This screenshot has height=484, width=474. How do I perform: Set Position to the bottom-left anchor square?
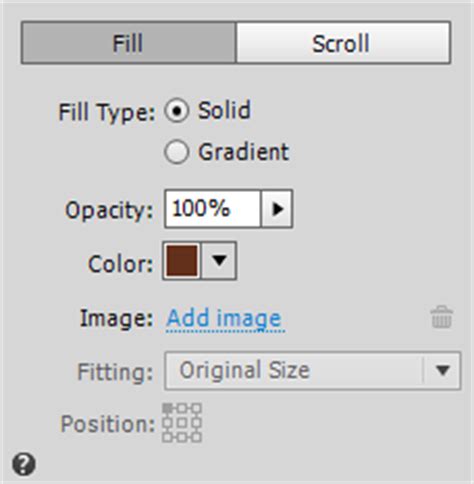click(167, 437)
